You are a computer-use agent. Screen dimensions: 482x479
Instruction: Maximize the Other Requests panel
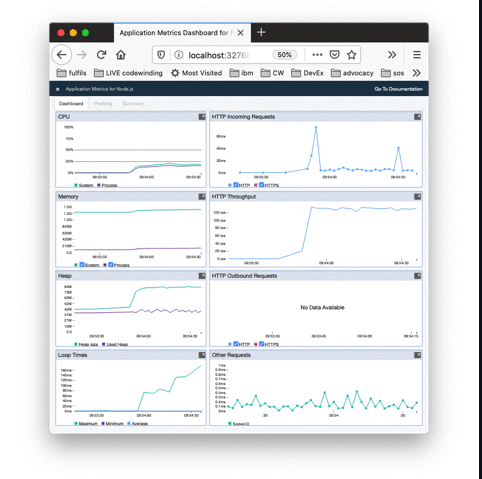click(417, 355)
